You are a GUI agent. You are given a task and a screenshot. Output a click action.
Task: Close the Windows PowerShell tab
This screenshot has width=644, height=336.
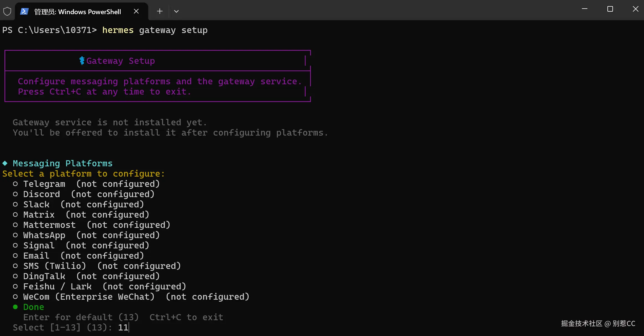136,11
